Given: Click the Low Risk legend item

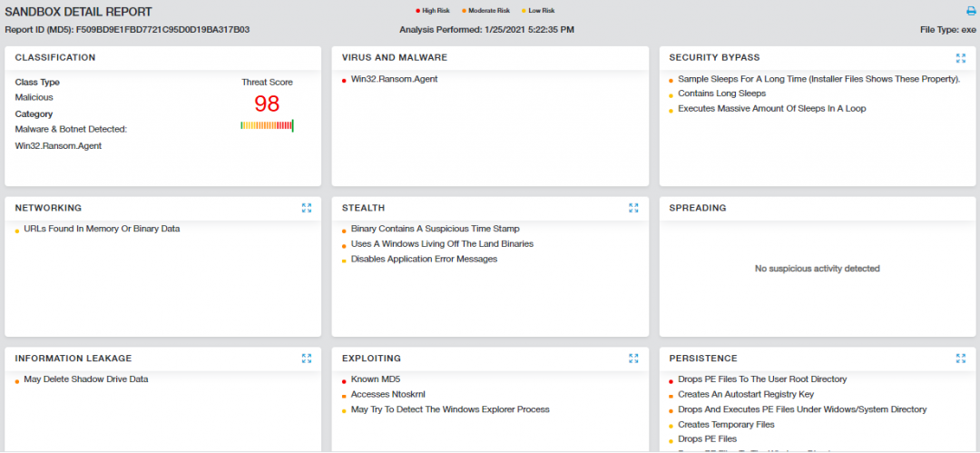Looking at the screenshot, I should click(541, 11).
